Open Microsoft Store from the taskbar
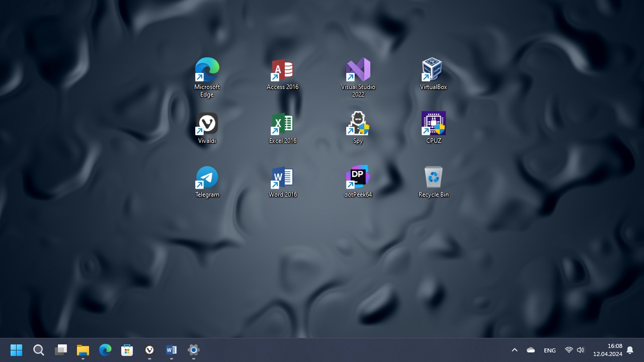 127,350
